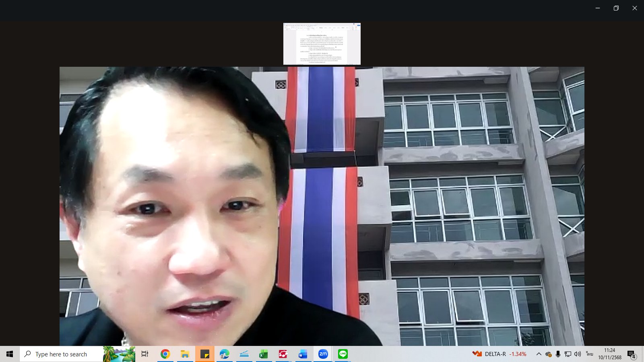644x362 pixels.
Task: Open Microsoft Word from the taskbar
Action: (303, 354)
